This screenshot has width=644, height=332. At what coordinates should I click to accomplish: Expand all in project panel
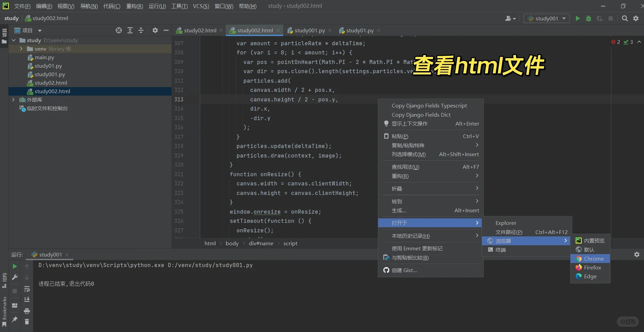130,30
